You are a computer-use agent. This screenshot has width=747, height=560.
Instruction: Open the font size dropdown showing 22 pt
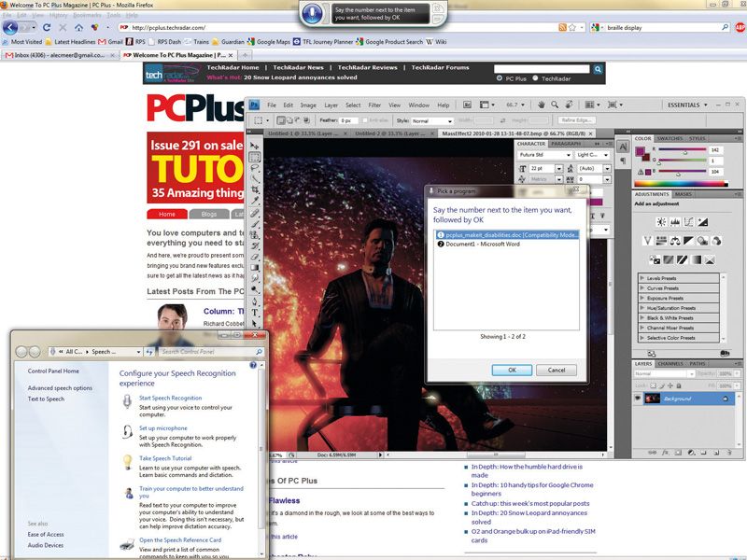pyautogui.click(x=558, y=169)
